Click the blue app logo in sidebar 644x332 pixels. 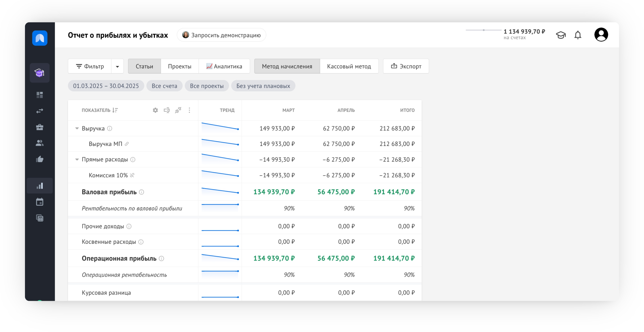click(x=40, y=38)
